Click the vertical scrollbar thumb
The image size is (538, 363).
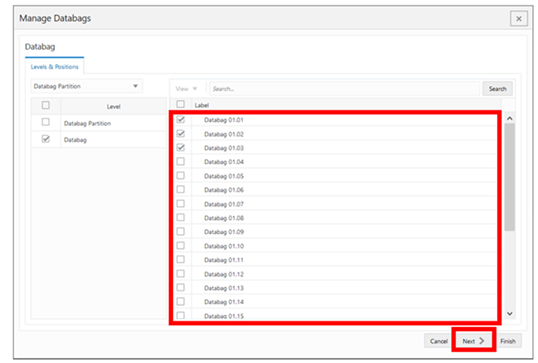(510, 177)
